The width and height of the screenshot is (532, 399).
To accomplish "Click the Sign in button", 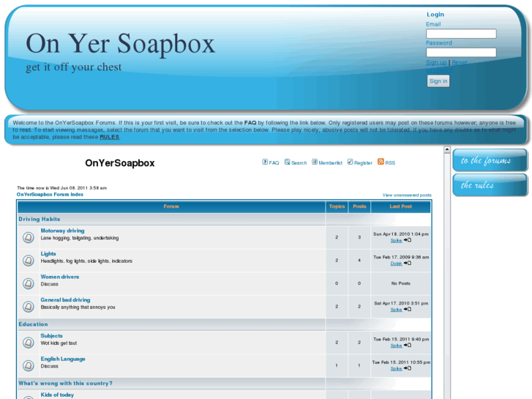I will (438, 81).
